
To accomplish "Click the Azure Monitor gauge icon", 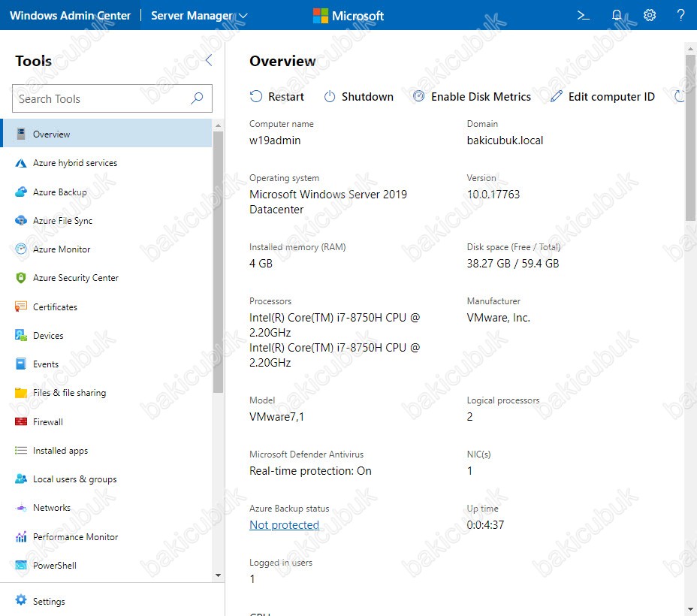I will [x=21, y=249].
